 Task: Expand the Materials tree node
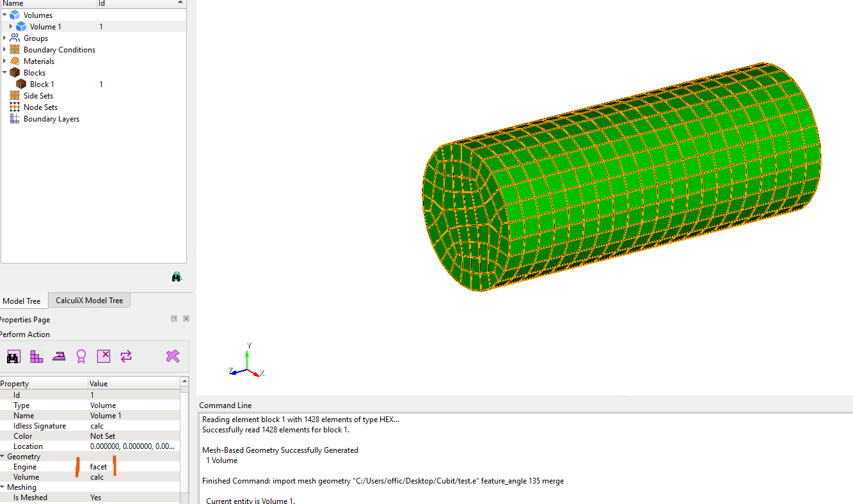pos(4,61)
